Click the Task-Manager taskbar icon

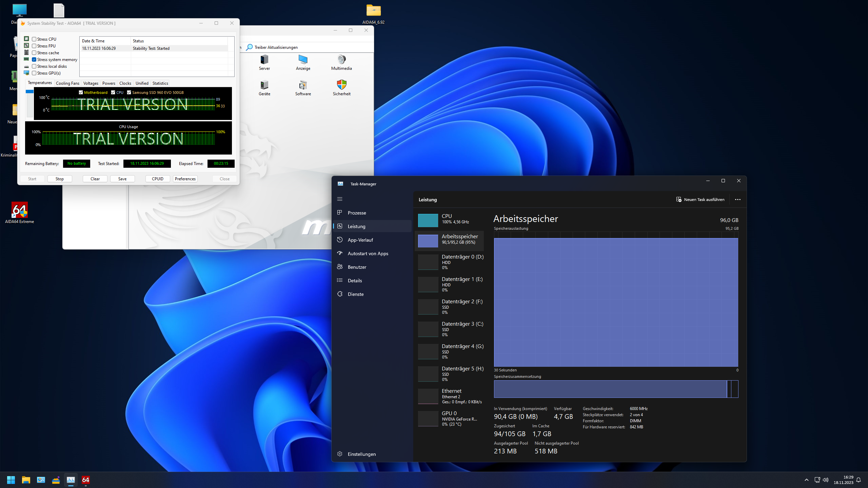point(71,480)
